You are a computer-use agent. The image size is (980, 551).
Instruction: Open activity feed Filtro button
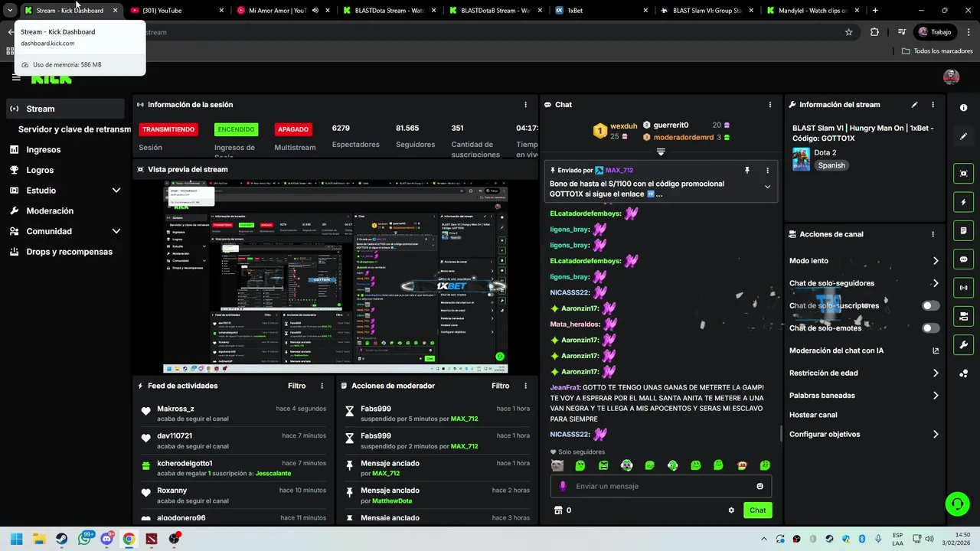[296, 386]
